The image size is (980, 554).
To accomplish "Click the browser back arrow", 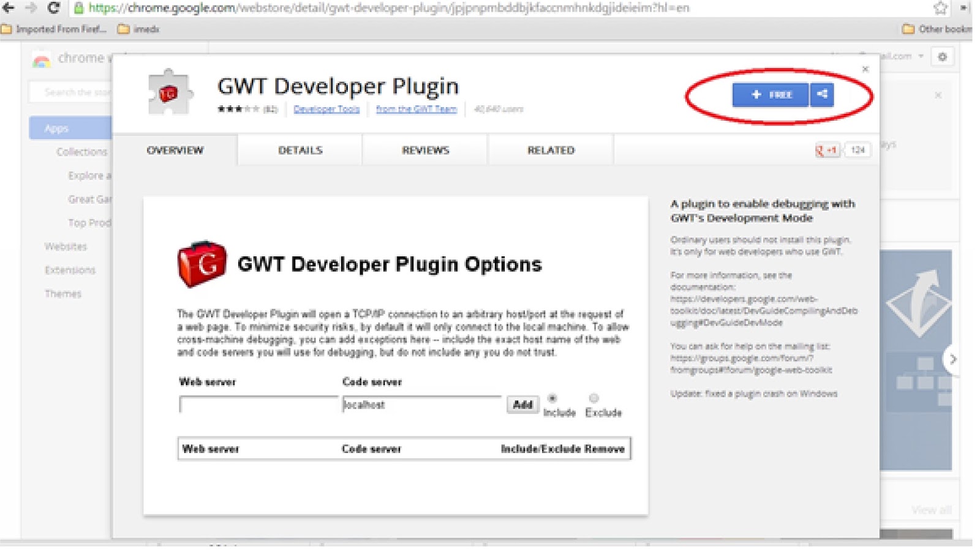I will (9, 8).
